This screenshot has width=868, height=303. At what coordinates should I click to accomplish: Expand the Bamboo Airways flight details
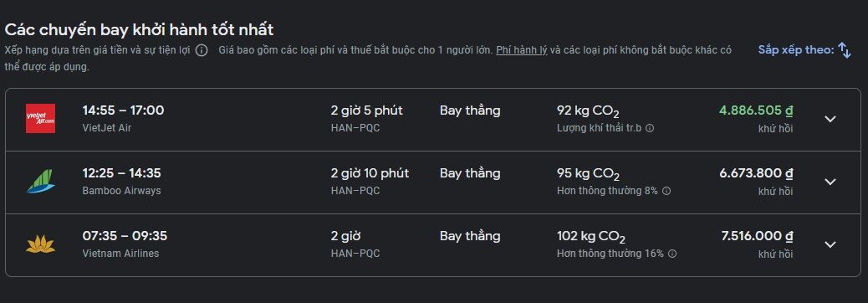(x=830, y=182)
